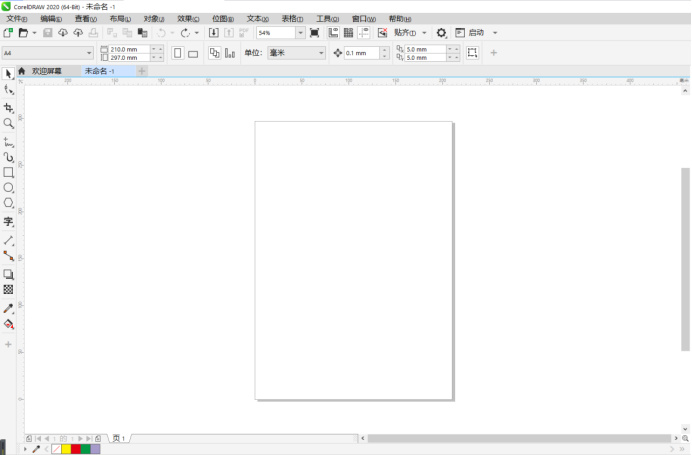Click the Redo arrow icon

(185, 33)
